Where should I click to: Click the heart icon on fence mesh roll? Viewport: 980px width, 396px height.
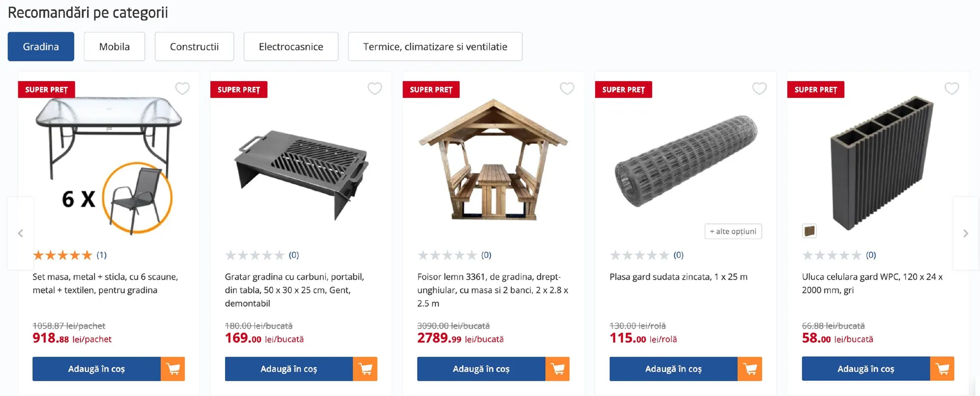point(759,88)
